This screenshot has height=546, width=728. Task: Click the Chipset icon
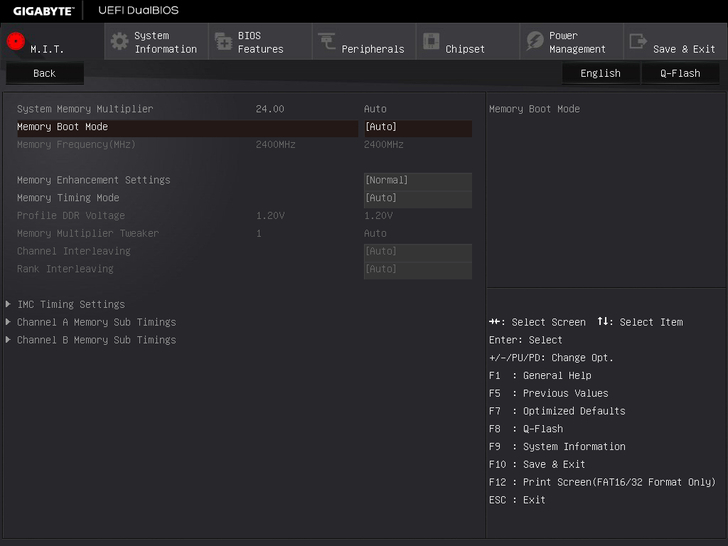[x=431, y=42]
